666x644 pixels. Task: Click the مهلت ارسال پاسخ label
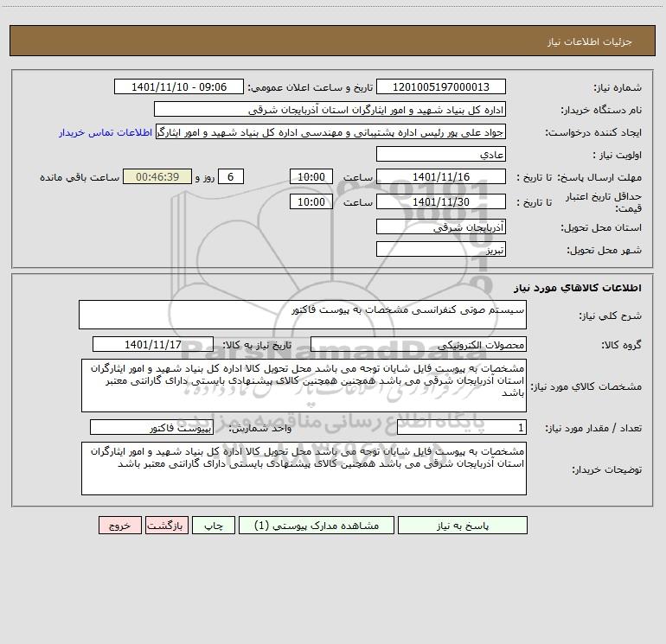click(599, 177)
